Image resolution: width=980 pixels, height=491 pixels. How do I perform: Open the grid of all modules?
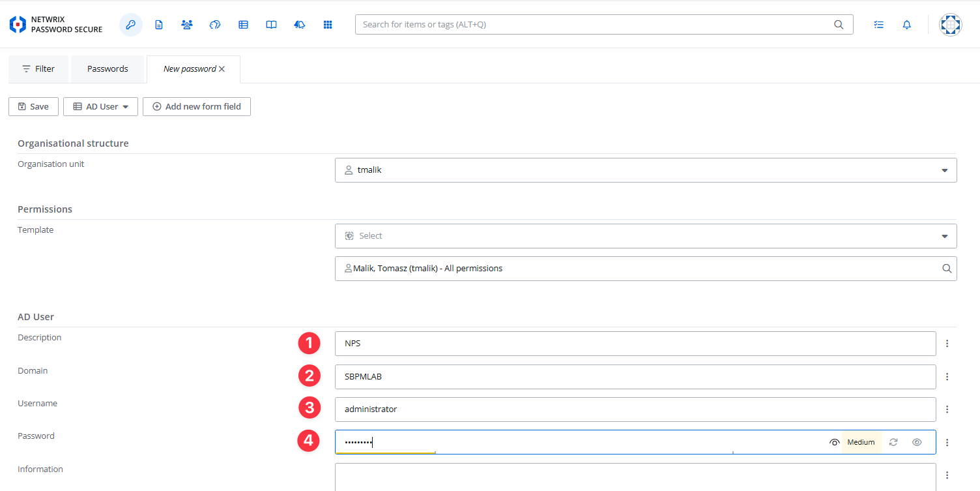point(328,25)
